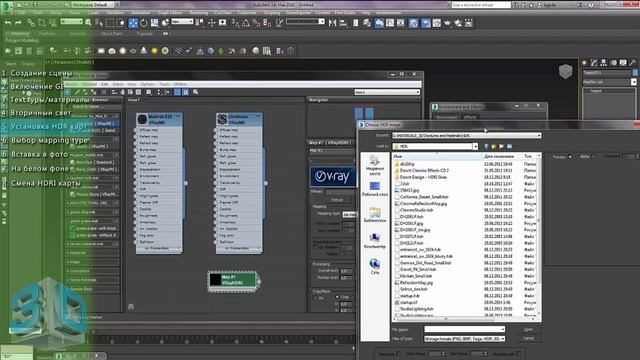Select file California_Desert_Small.hdr

pos(424,197)
